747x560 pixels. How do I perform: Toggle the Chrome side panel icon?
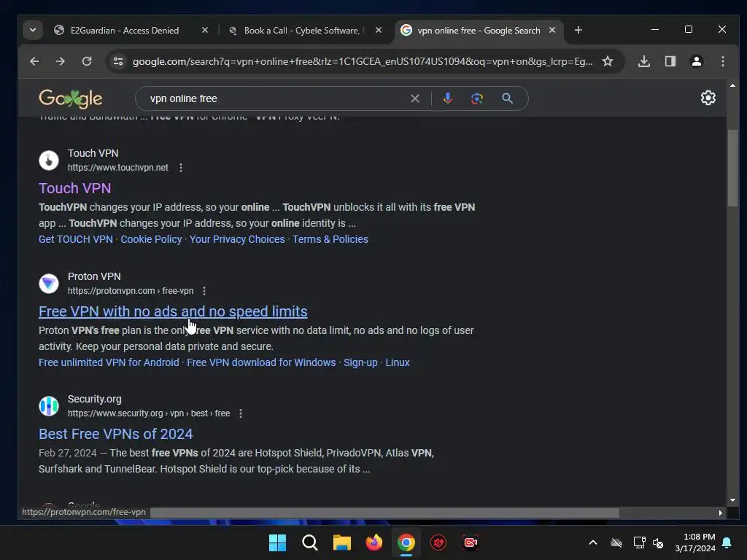pyautogui.click(x=670, y=61)
